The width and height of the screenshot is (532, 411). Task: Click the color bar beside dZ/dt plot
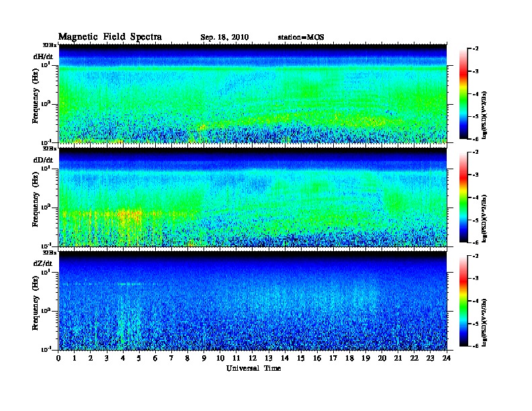(x=463, y=301)
